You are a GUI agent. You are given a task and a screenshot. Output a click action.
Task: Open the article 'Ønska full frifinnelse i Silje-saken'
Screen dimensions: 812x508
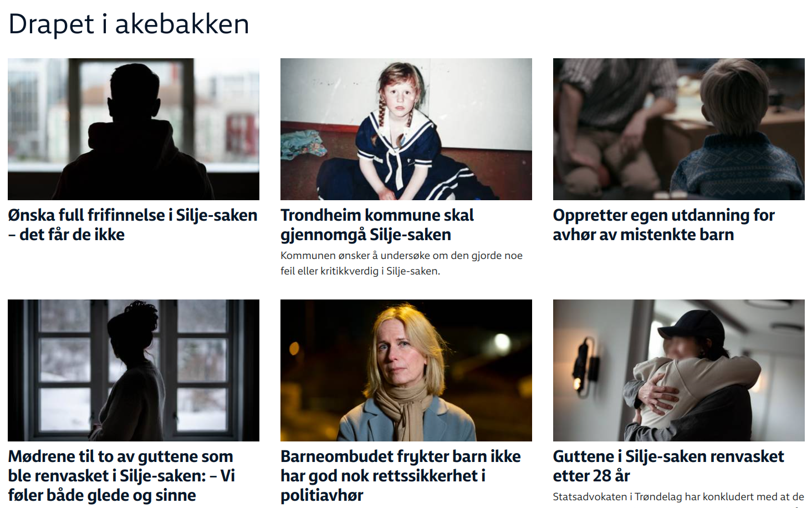point(132,225)
